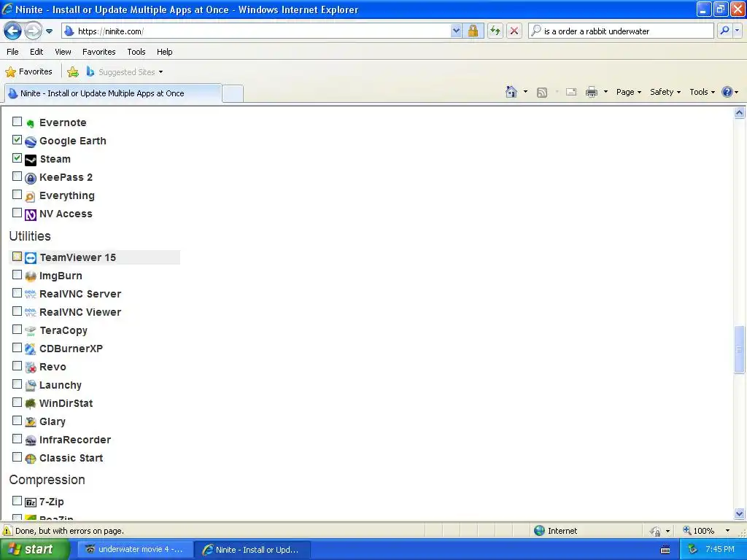Open the Favorites star button
Viewport: 747px width, 560px height.
[28, 72]
